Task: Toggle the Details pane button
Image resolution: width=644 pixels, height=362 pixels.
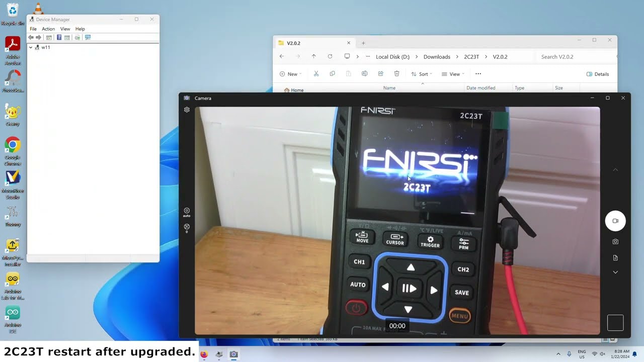Action: tap(598, 74)
